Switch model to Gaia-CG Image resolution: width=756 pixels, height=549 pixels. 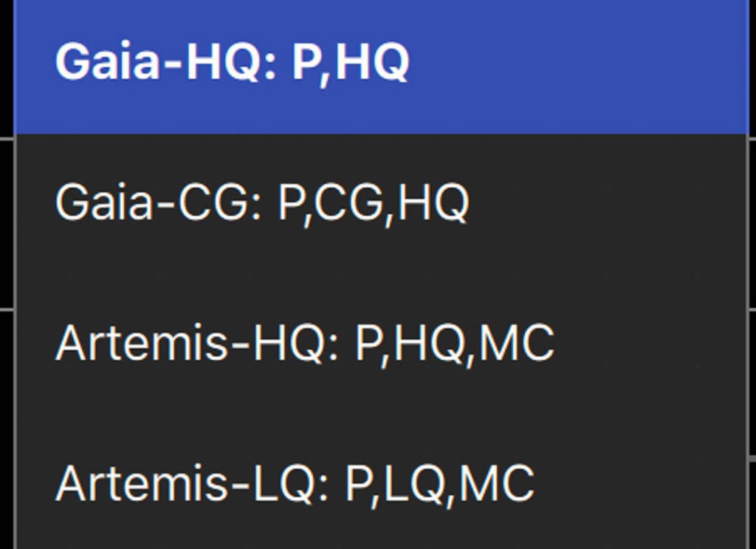click(x=381, y=202)
